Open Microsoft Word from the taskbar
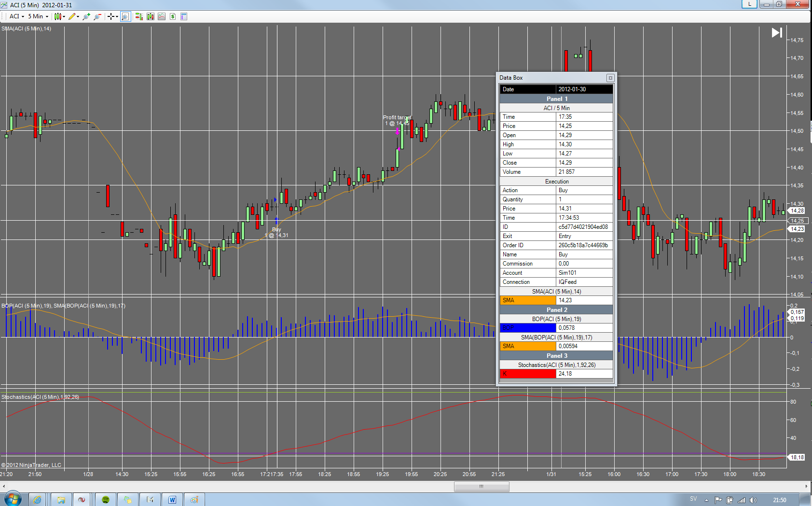Viewport: 812px width, 506px height. [x=172, y=500]
